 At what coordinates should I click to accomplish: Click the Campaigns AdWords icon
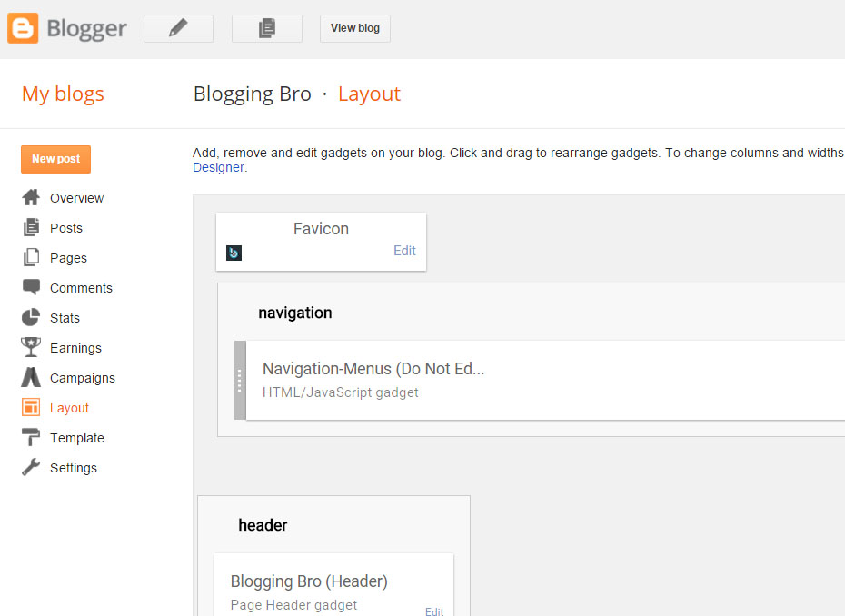point(31,377)
